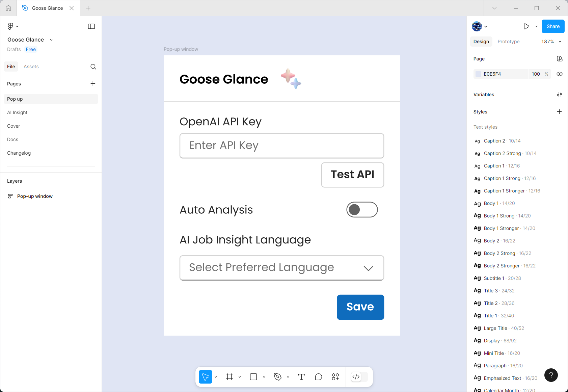The width and height of the screenshot is (568, 392).
Task: Open a new tab with plus icon
Action: (x=88, y=8)
